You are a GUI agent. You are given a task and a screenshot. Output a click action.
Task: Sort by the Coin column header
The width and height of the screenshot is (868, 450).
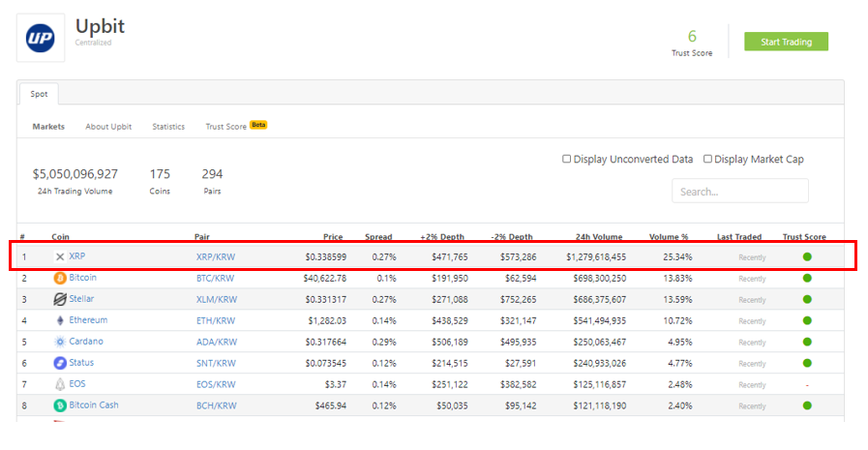60,237
